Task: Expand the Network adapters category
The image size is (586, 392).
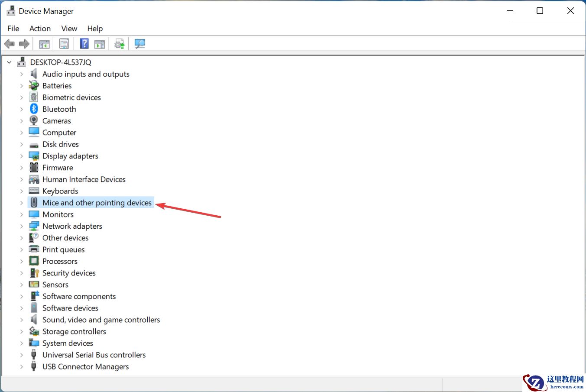Action: 21,226
